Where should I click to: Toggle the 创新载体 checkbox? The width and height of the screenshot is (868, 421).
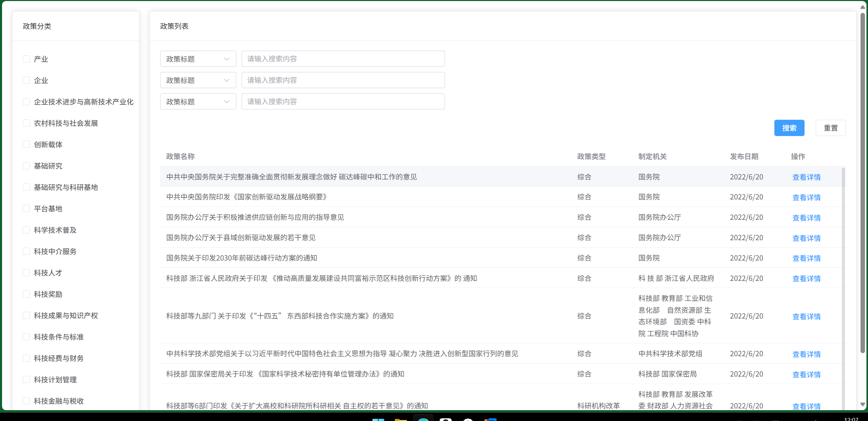pyautogui.click(x=26, y=145)
